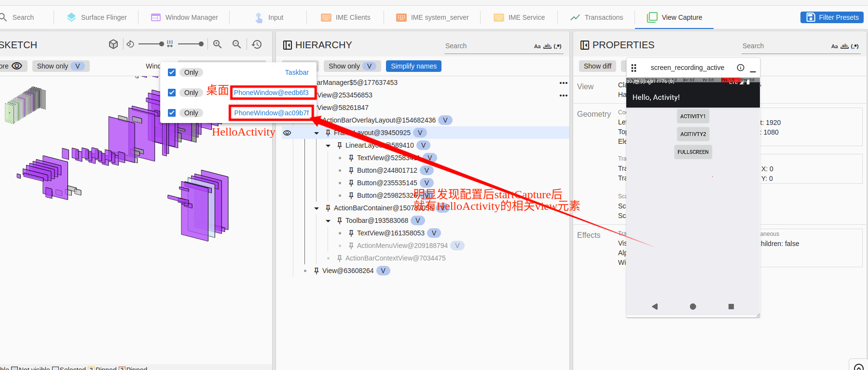868x370 pixels.
Task: Toggle Simplify names in Hierarchy panel
Action: (413, 66)
